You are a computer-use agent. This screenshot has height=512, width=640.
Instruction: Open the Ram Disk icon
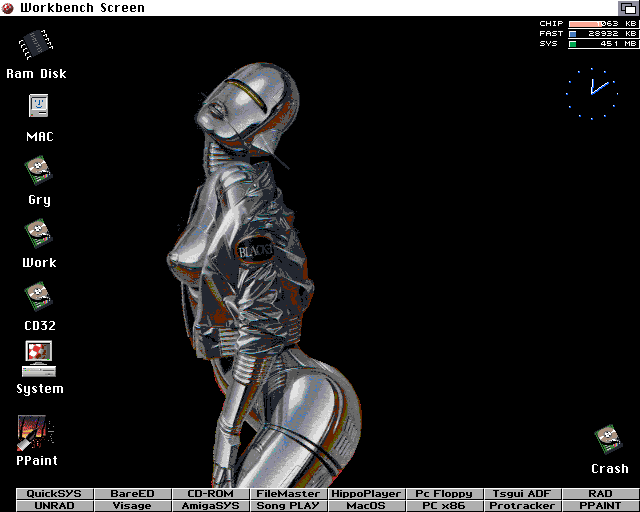click(x=36, y=44)
